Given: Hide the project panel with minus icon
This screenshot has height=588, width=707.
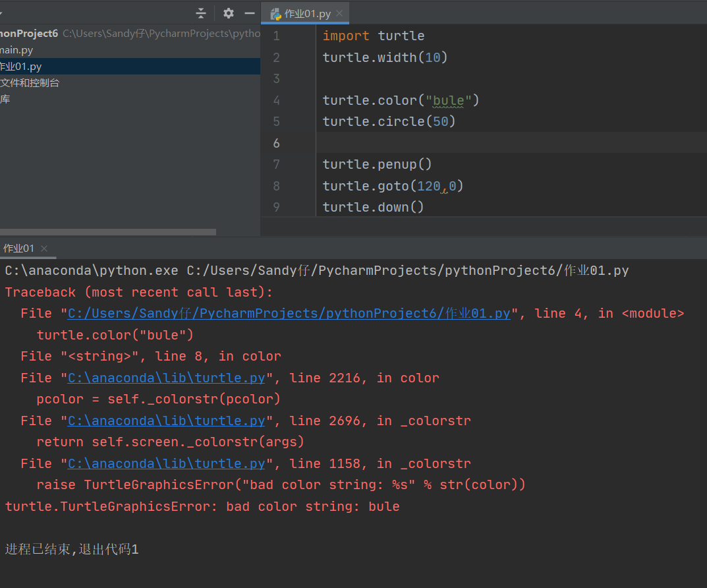Looking at the screenshot, I should tap(250, 14).
